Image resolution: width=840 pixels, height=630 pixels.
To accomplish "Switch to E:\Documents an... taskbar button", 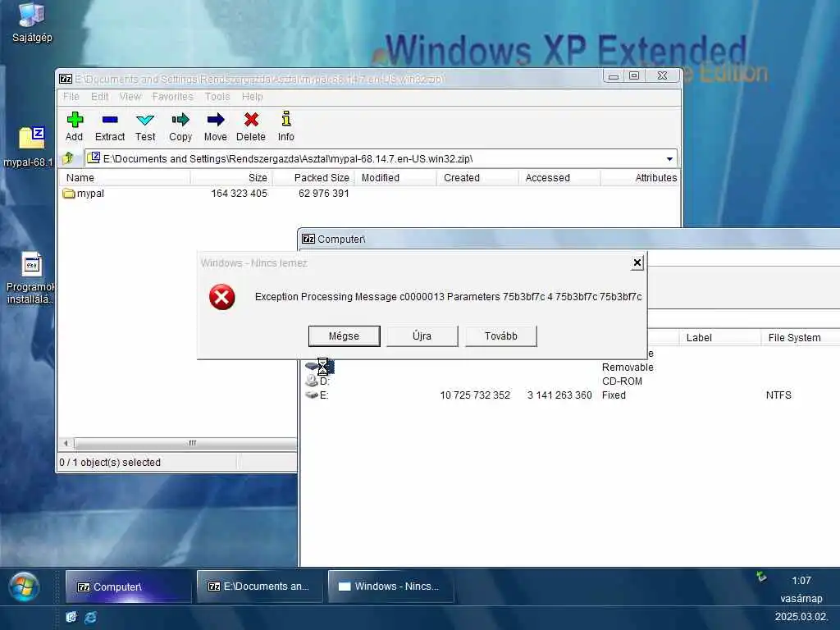I will (x=260, y=587).
